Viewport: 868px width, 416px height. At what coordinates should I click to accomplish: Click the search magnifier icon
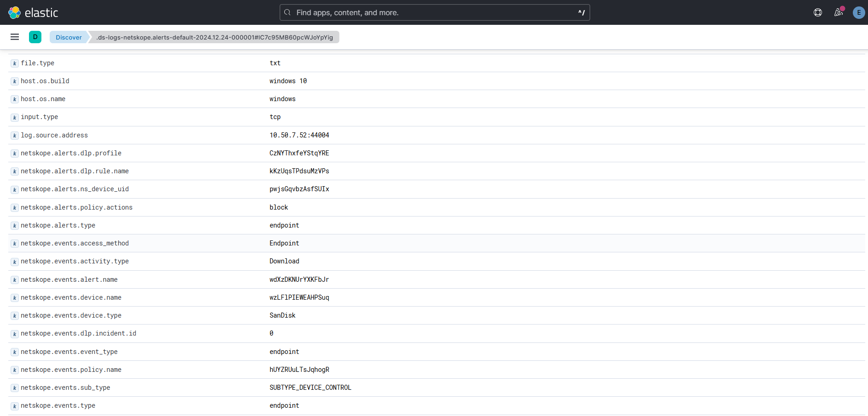[287, 12]
